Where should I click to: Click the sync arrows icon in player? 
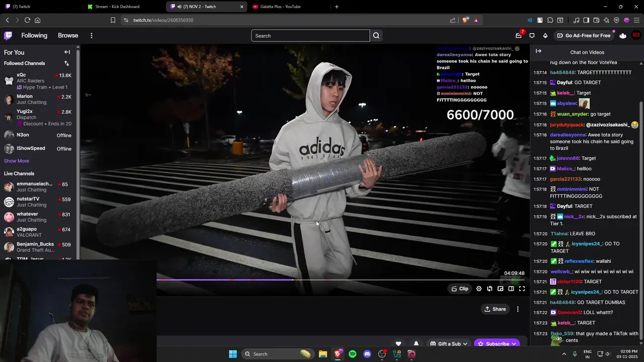click(490, 289)
